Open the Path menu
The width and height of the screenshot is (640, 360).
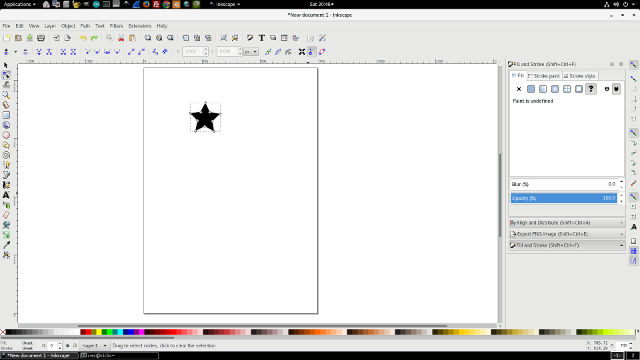[x=85, y=26]
